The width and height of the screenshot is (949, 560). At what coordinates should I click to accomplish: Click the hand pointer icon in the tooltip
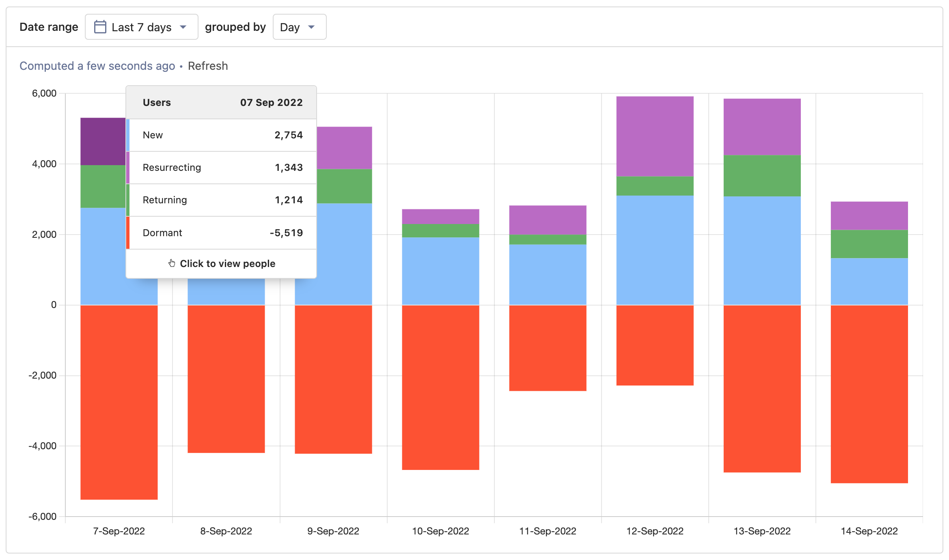pyautogui.click(x=172, y=263)
